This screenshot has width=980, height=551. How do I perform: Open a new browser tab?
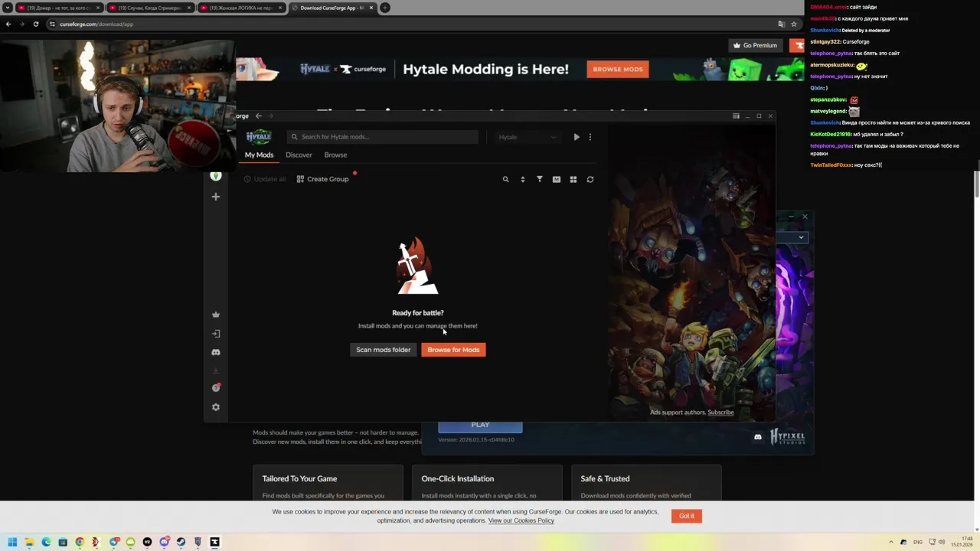pyautogui.click(x=385, y=8)
